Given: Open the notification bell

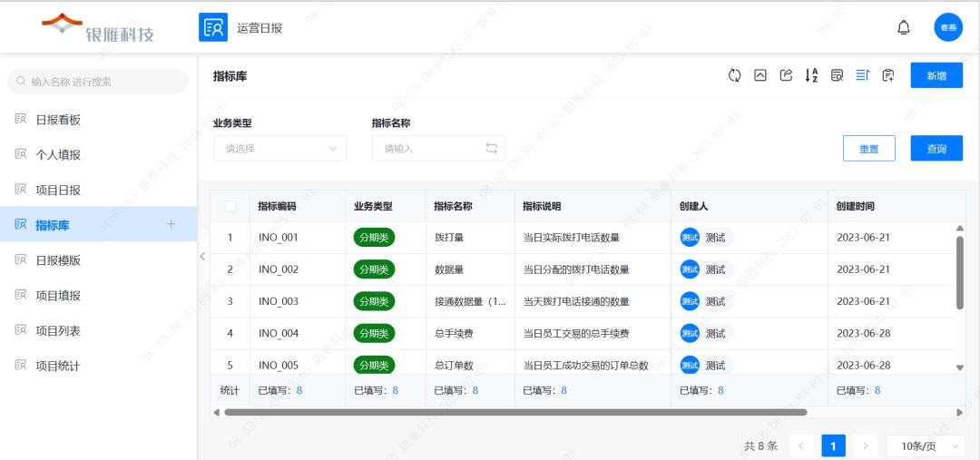Looking at the screenshot, I should coord(903,27).
